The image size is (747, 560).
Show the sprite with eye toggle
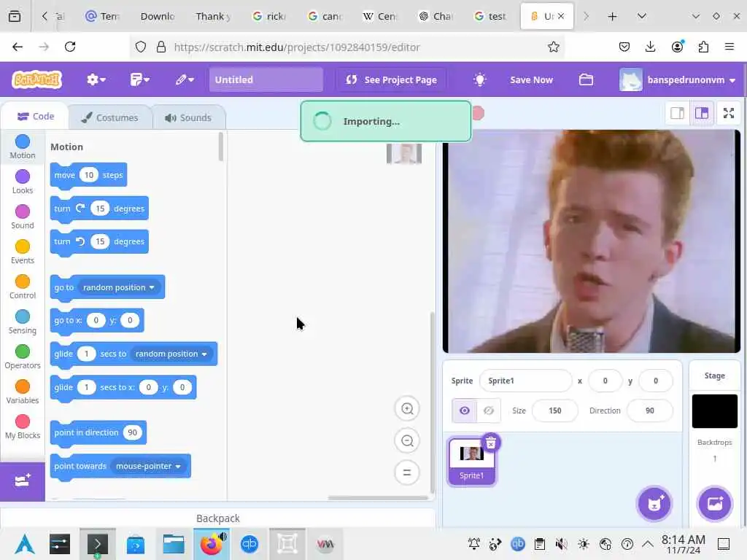(465, 411)
